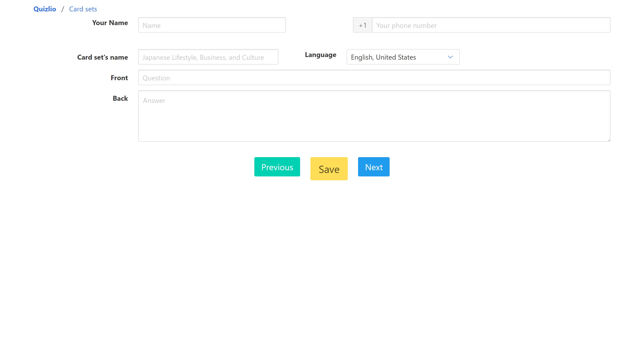This screenshot has width=644, height=352.
Task: Click the Card set's name label
Action: [x=102, y=57]
